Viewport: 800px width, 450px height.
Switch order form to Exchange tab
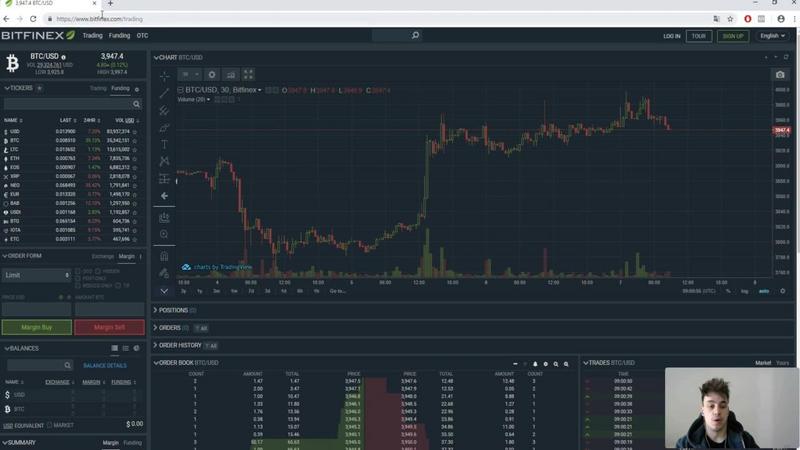click(x=103, y=257)
